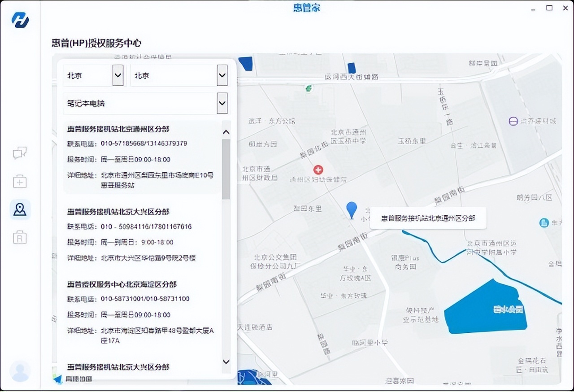Select 惠普授权服务中心北京海淀区分部 entry title
This screenshot has height=392, width=574.
coord(122,284)
